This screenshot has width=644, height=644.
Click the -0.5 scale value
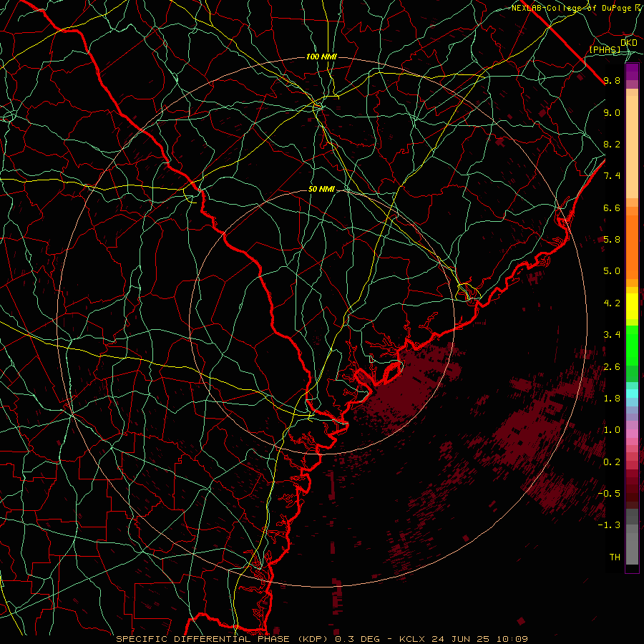point(609,494)
